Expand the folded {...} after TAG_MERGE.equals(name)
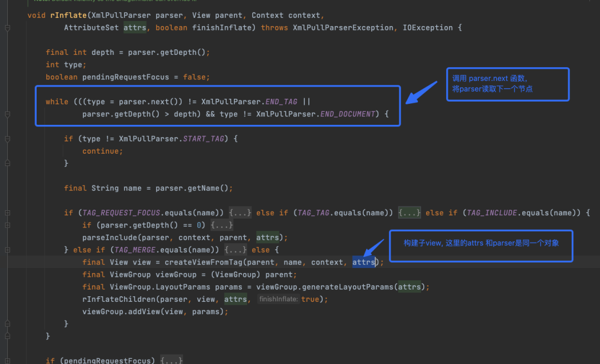The height and width of the screenshot is (364, 600). pyautogui.click(x=236, y=250)
